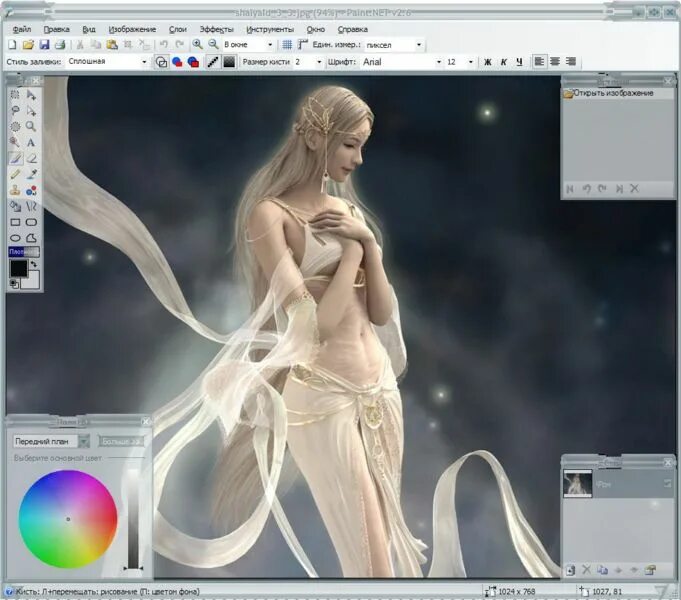Select the Zoom magnifier tool in toolbox

(31, 126)
